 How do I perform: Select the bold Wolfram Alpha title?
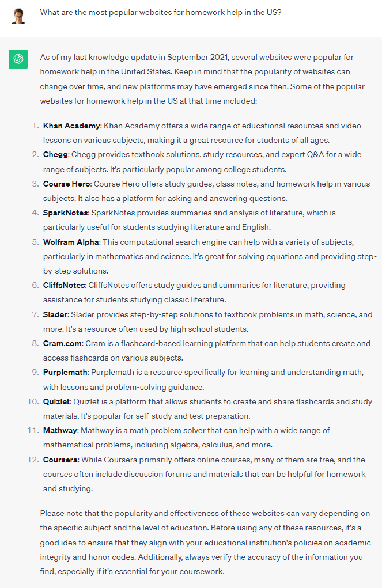[71, 242]
